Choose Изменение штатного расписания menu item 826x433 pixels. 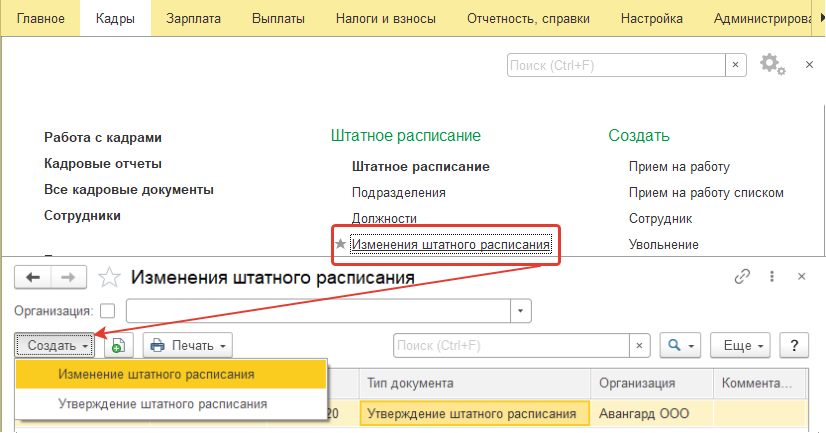(x=171, y=375)
